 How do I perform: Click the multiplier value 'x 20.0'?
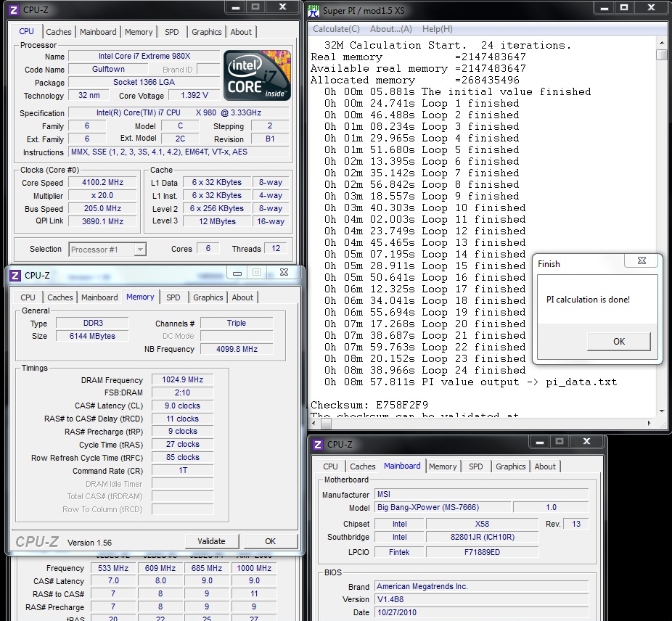[x=103, y=195]
